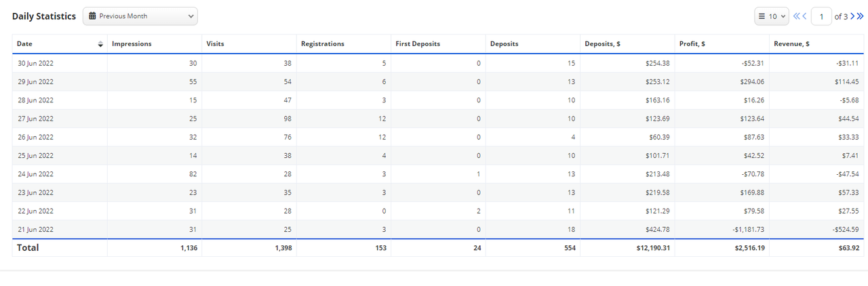
Task: Click the $12,190.31 total deposits value
Action: [652, 248]
